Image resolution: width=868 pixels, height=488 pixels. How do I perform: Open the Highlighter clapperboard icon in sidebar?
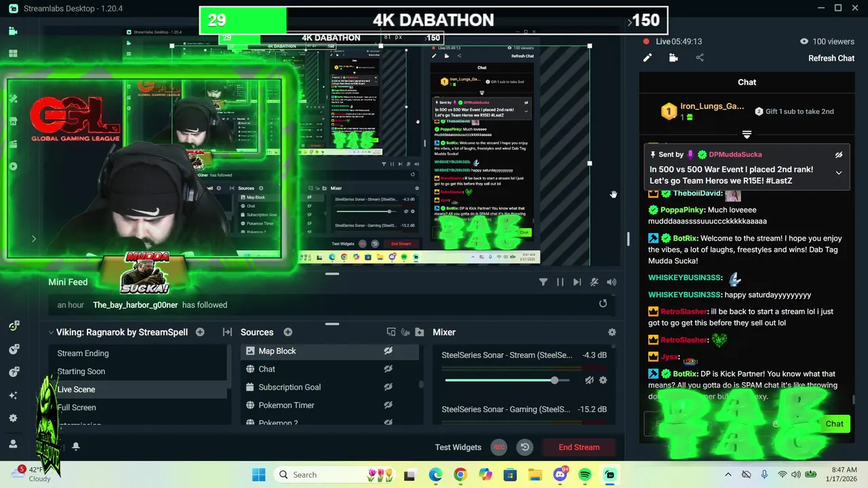click(13, 144)
